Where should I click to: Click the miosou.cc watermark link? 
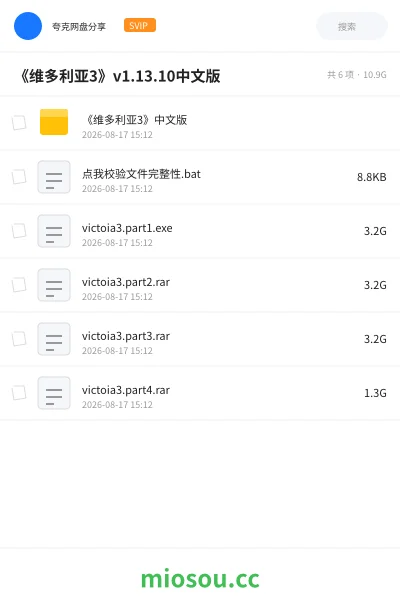(x=200, y=578)
